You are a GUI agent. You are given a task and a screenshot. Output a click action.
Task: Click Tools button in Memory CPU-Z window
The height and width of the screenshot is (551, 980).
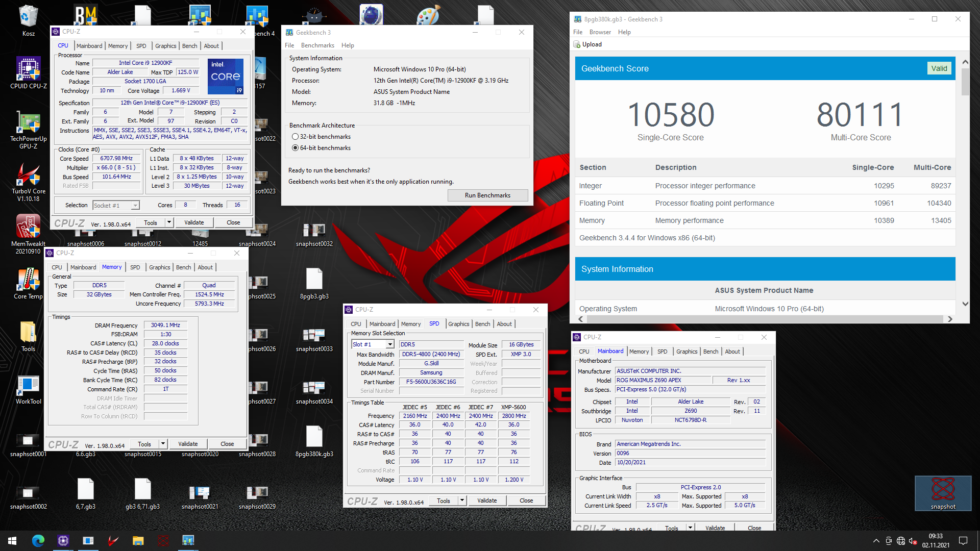pyautogui.click(x=144, y=444)
